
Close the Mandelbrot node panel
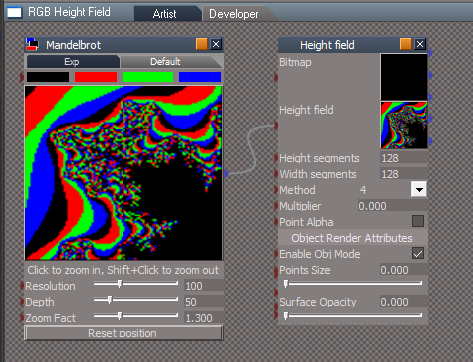[216, 44]
